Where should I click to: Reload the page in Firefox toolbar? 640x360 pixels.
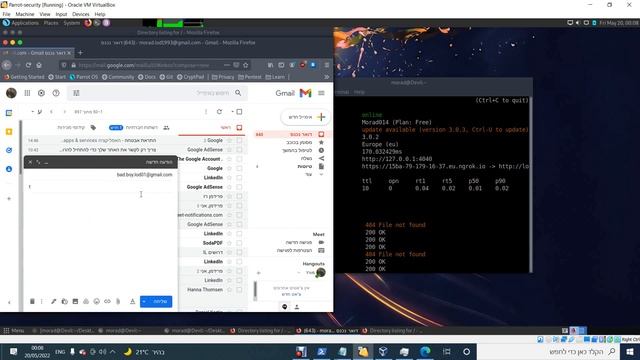28,65
